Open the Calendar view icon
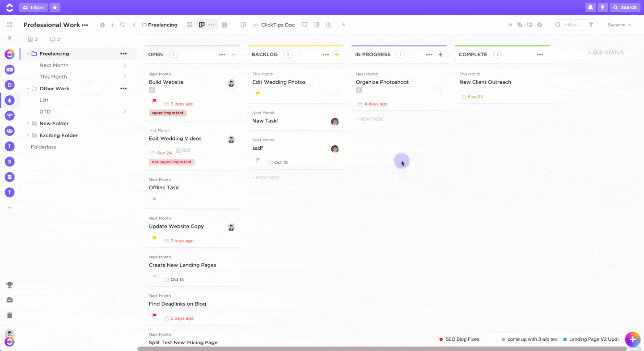This screenshot has height=351, width=644. [x=225, y=25]
